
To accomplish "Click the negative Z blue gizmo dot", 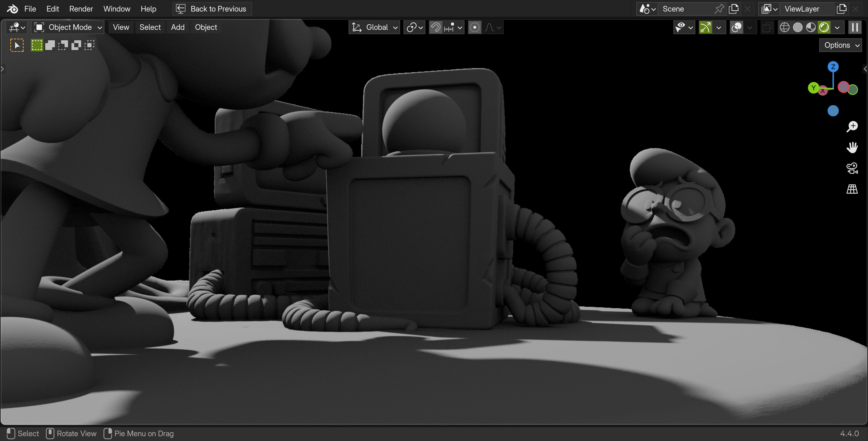I will coord(833,111).
